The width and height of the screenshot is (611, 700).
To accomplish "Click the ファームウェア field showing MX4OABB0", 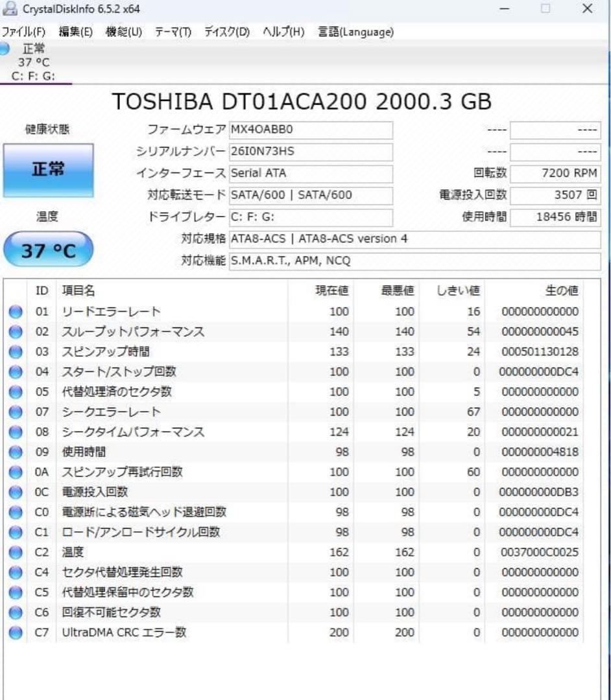I will [x=310, y=130].
